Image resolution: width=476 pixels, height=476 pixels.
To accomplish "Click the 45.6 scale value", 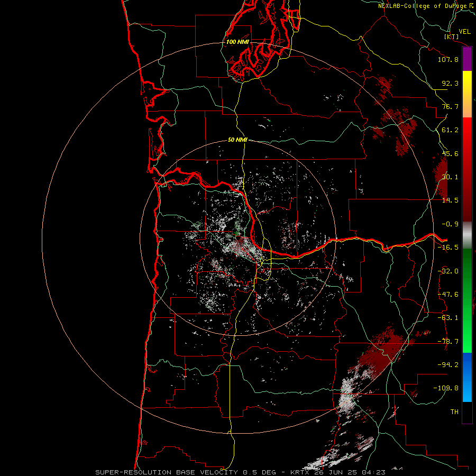I will (450, 153).
